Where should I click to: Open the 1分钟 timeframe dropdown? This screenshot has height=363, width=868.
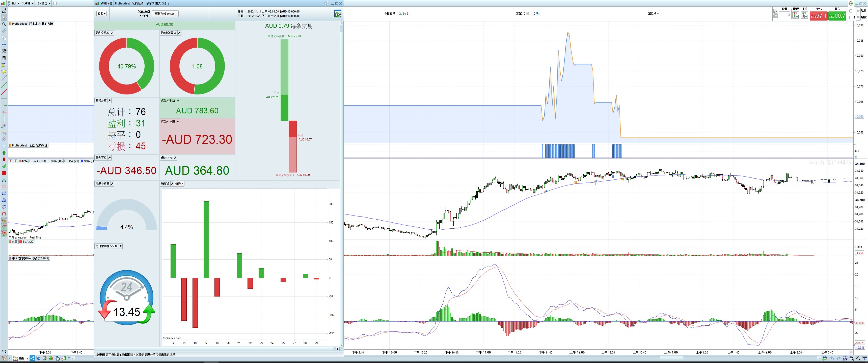(x=28, y=3)
